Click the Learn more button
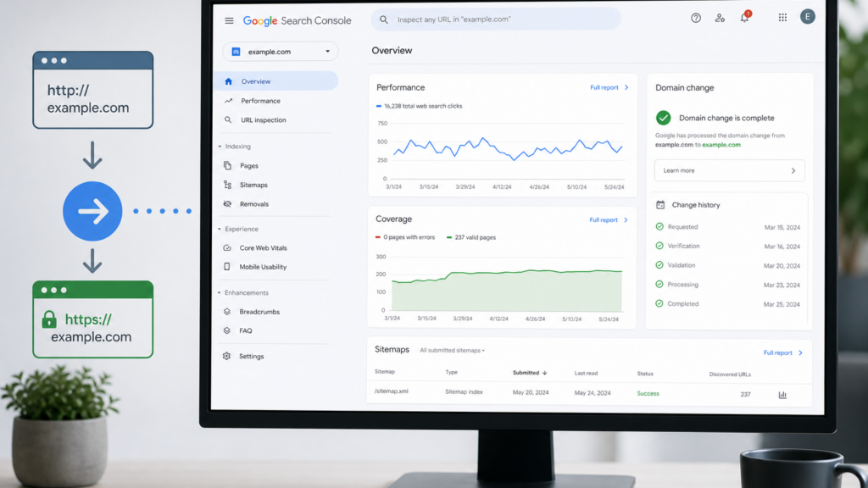 click(729, 170)
